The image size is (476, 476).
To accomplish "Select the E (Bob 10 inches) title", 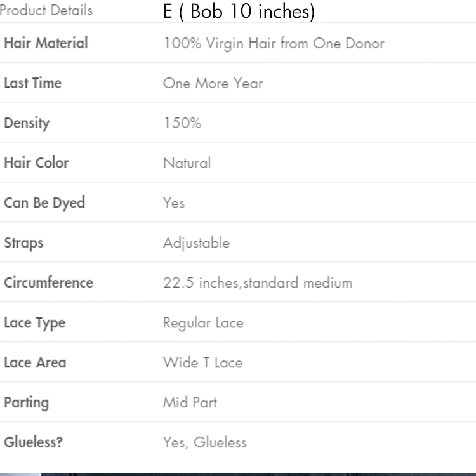I will click(x=239, y=11).
